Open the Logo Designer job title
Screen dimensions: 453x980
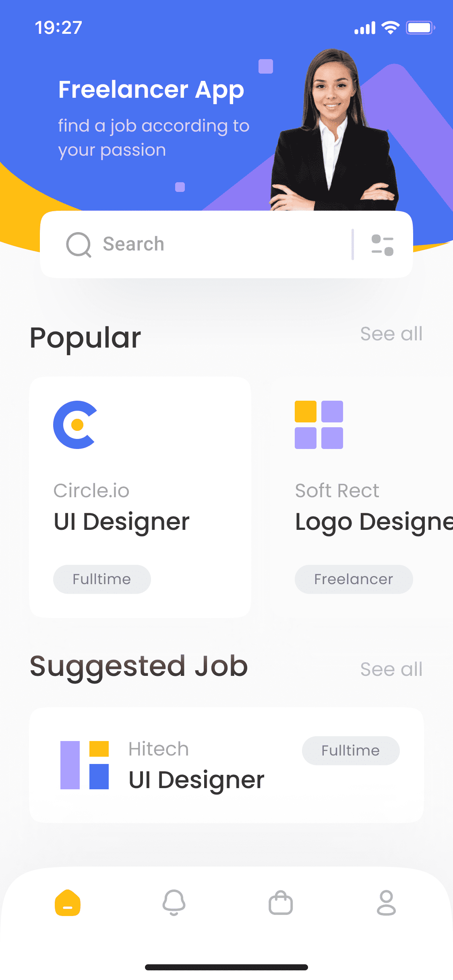coord(374,522)
